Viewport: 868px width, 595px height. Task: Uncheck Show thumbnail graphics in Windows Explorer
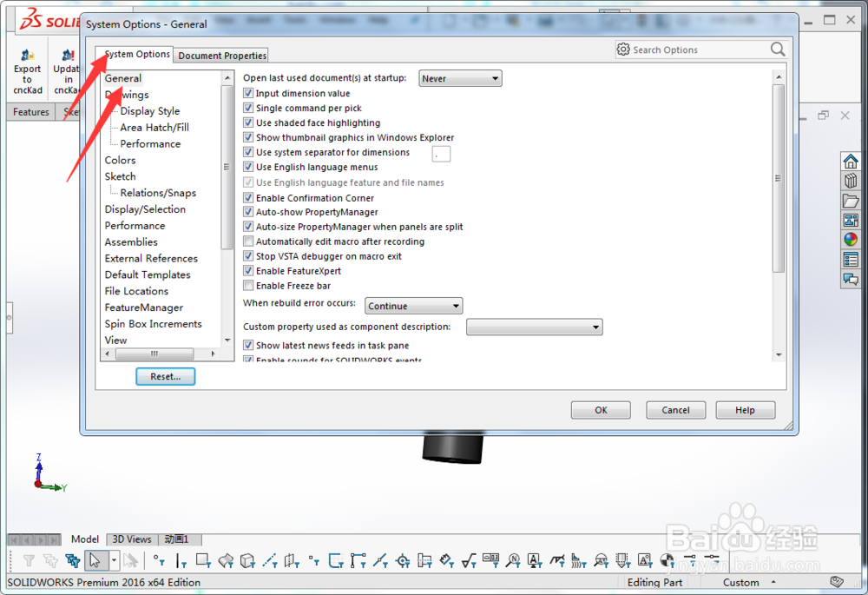[248, 137]
